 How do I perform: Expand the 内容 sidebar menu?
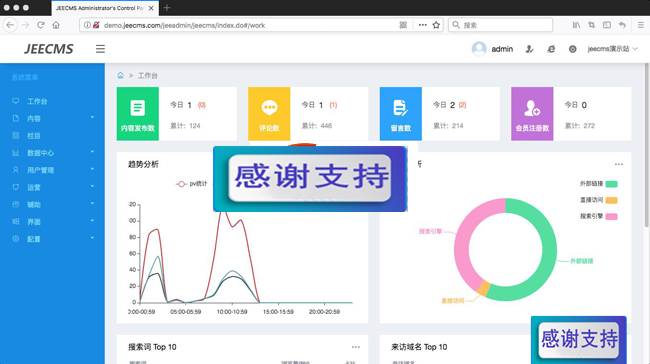52,119
